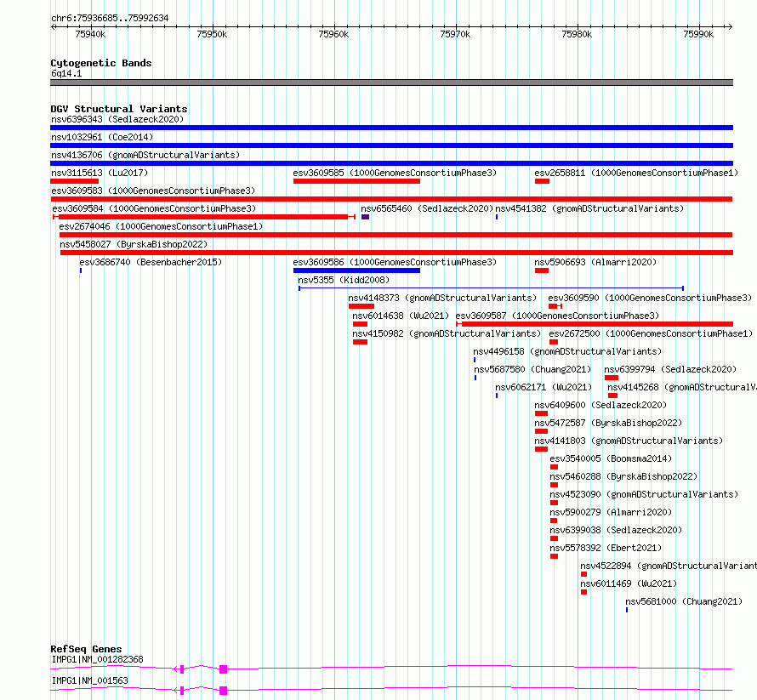This screenshot has width=757, height=700.
Task: Click the thin blue nsv5355 span line
Action: (x=491, y=288)
